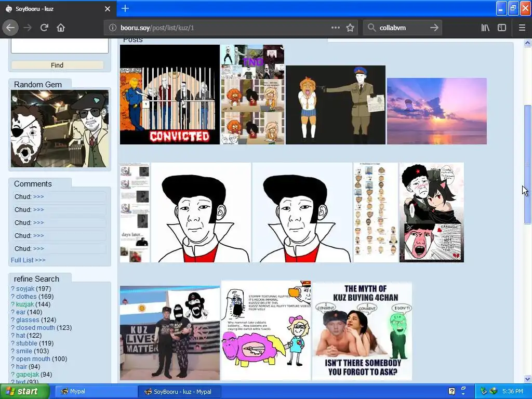Toggle the sidebar view icon
Screen dimensions: 532x399
(502, 28)
